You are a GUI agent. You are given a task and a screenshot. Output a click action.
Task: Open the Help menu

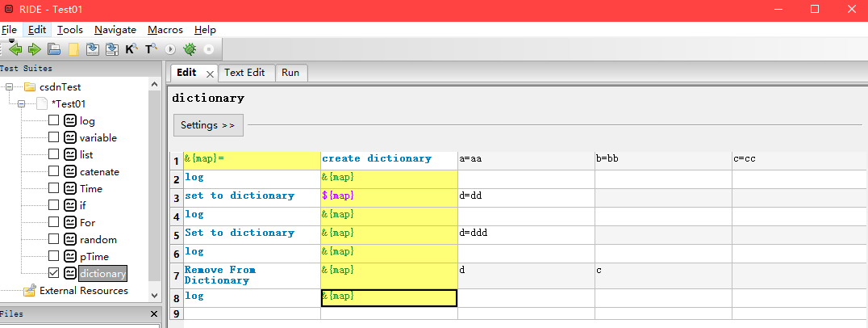pyautogui.click(x=205, y=30)
